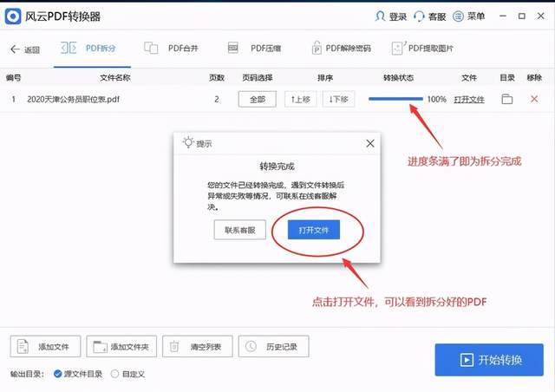Click the play icon on the 开始转换 button
555x392 pixels.
tap(467, 360)
